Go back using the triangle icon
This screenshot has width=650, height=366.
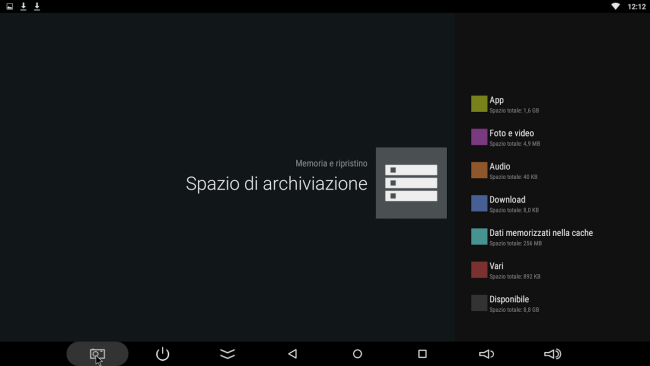(x=293, y=354)
